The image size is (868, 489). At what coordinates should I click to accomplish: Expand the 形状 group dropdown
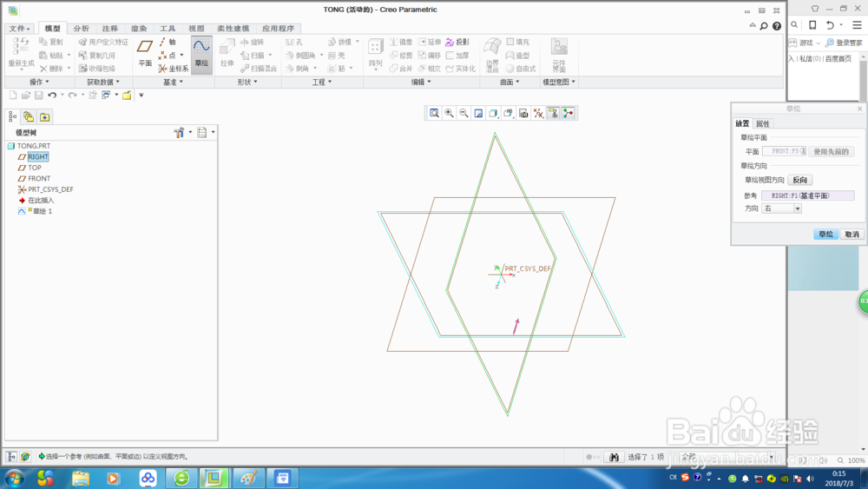(x=247, y=82)
